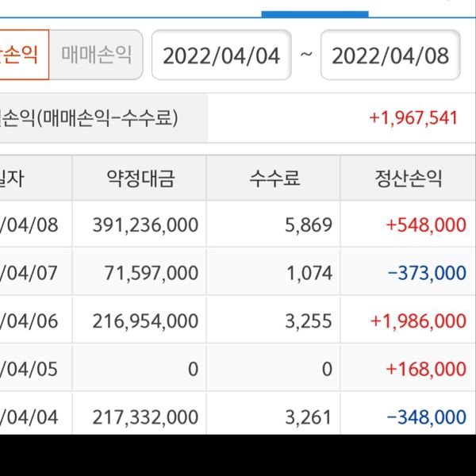Click the 약정대금 column header

140,178
